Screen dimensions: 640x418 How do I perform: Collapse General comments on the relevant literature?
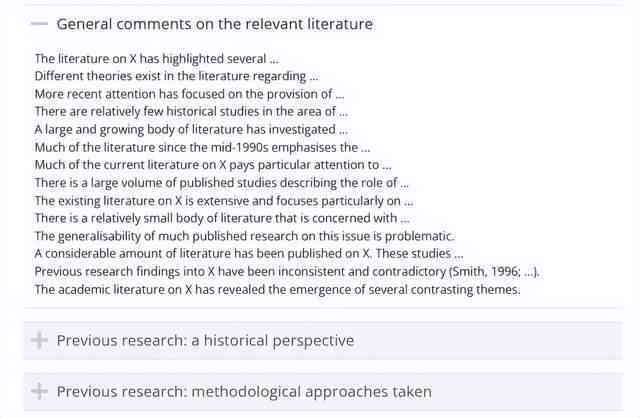[x=215, y=24]
